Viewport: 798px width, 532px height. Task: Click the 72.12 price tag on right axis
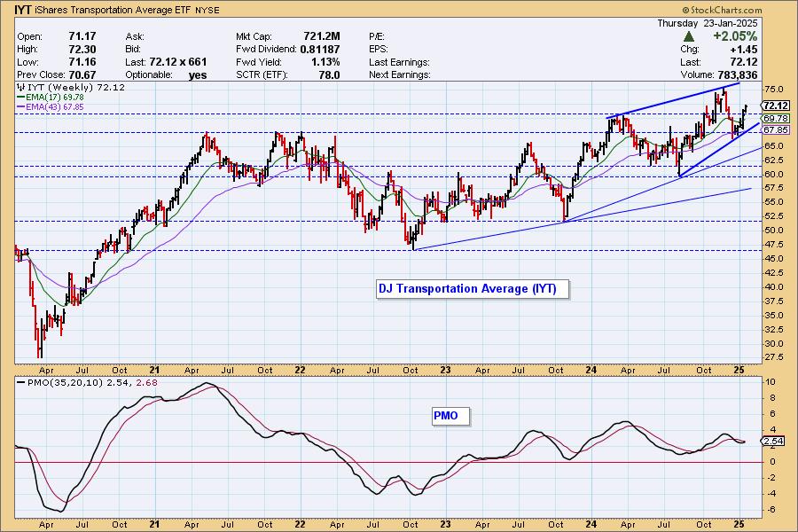coord(776,106)
